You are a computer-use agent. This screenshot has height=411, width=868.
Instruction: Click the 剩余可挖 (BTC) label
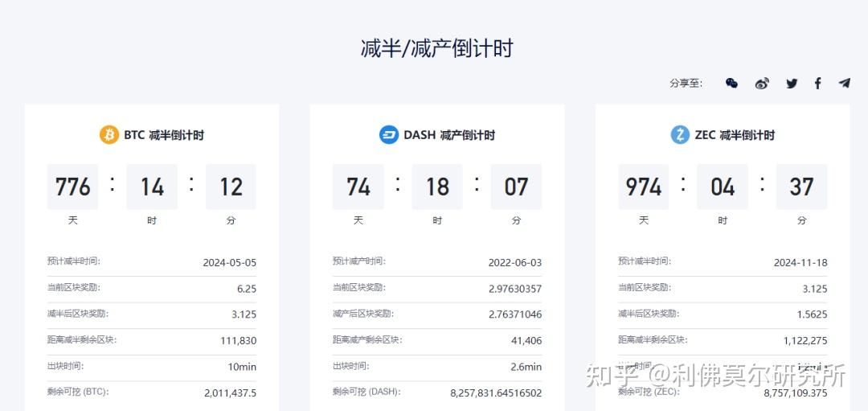point(78,392)
